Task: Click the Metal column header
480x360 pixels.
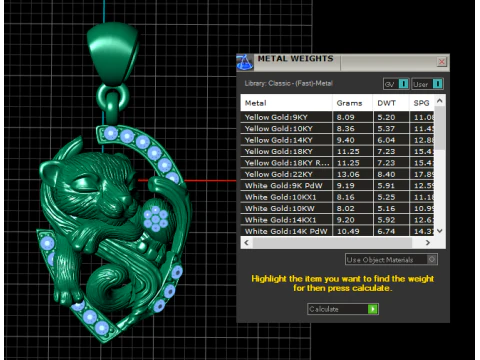Action: [286, 103]
